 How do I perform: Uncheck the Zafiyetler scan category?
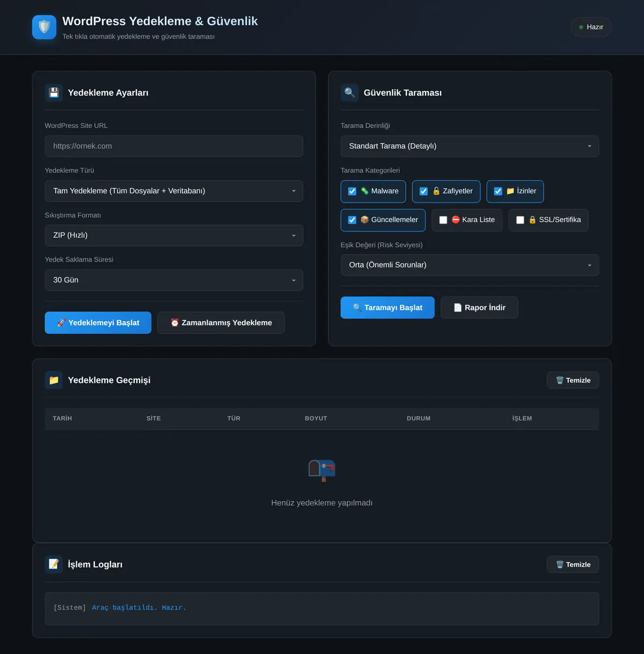pos(423,191)
